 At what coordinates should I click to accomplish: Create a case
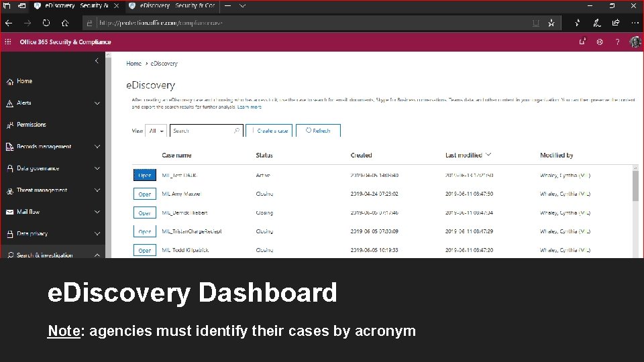269,131
